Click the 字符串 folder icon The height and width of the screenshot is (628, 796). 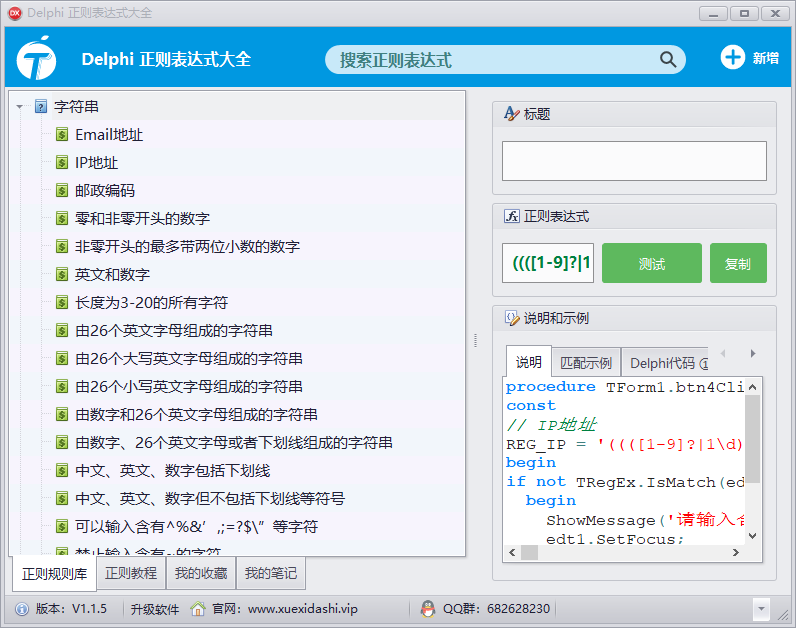41,107
